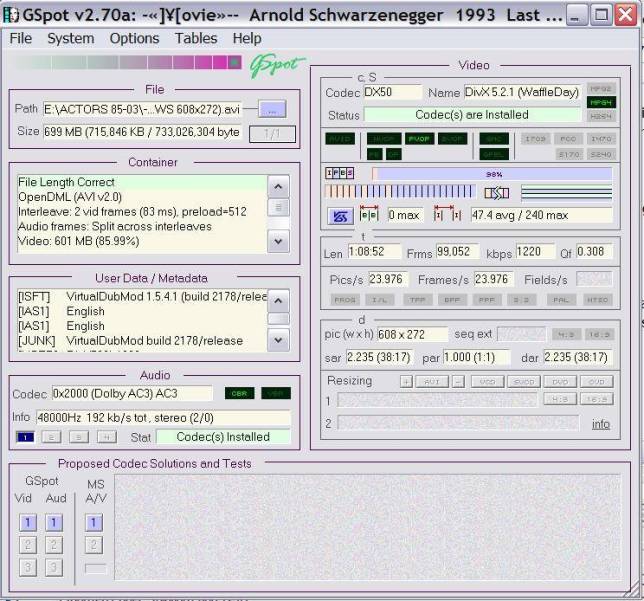Click the Resizing SVCD preset button
This screenshot has width=644, height=601.
524,382
